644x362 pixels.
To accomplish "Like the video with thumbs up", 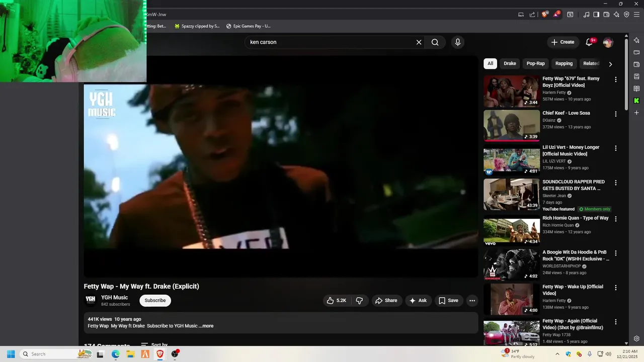I will click(337, 301).
